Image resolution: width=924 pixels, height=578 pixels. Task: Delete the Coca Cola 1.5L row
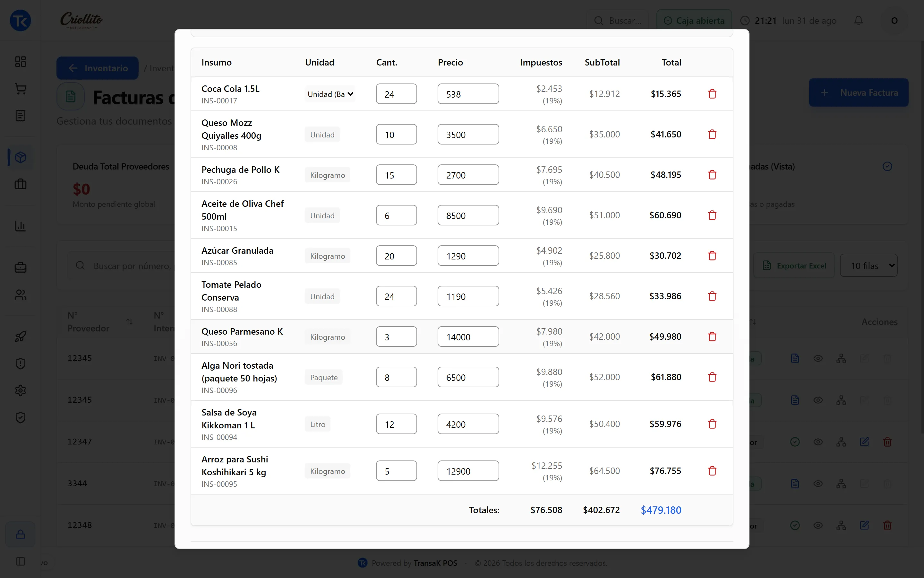click(712, 94)
